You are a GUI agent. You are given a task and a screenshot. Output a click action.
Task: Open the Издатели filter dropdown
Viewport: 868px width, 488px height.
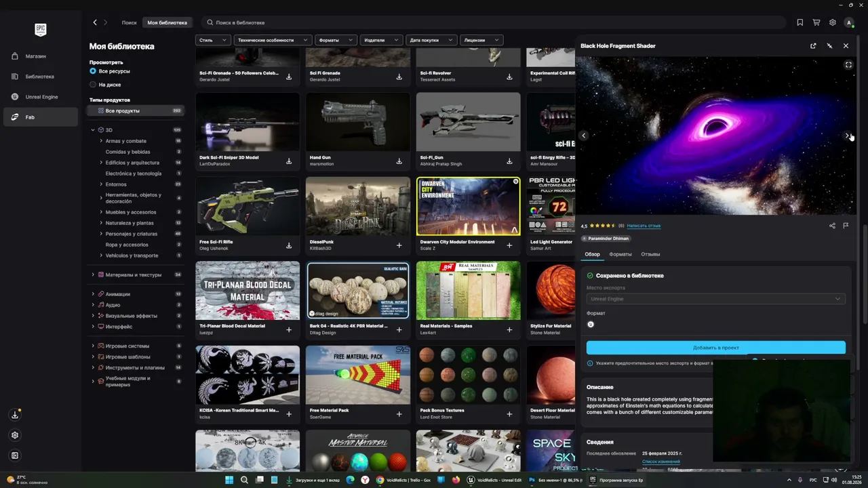[381, 40]
